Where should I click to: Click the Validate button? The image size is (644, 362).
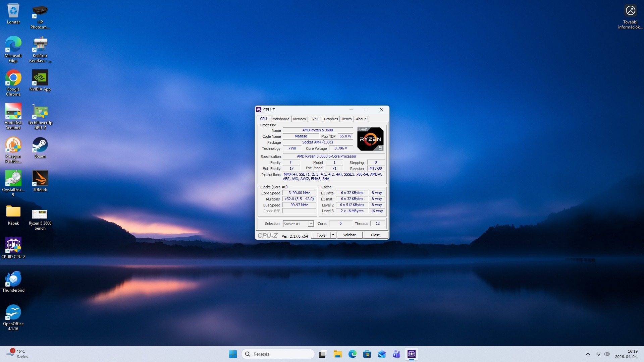tap(350, 235)
